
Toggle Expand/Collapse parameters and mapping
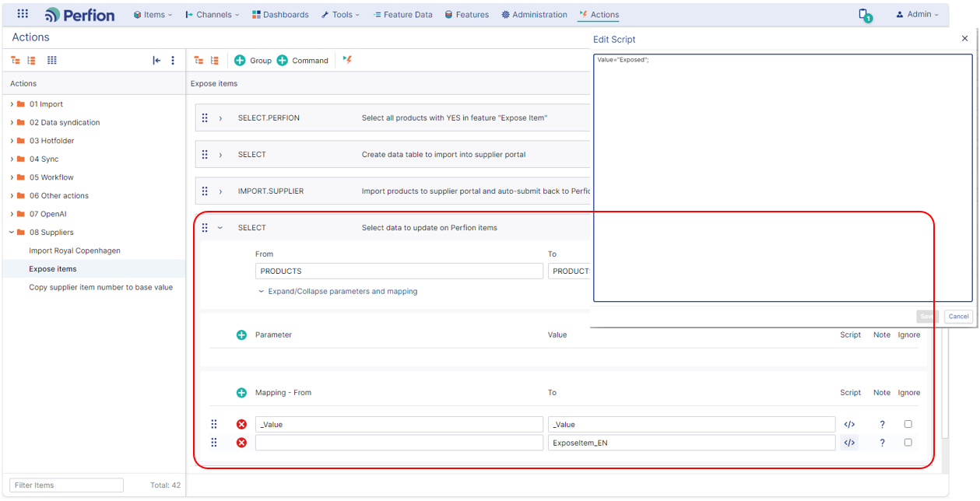(338, 291)
